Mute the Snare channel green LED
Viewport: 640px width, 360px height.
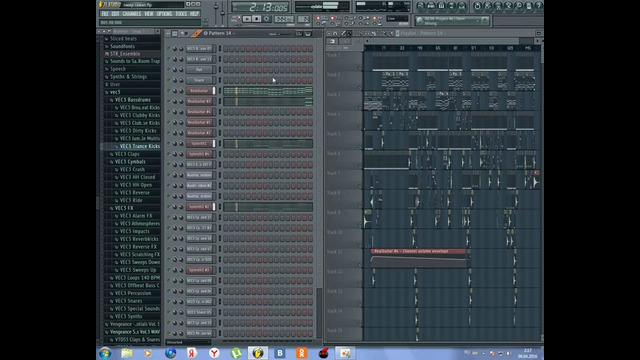(x=169, y=80)
